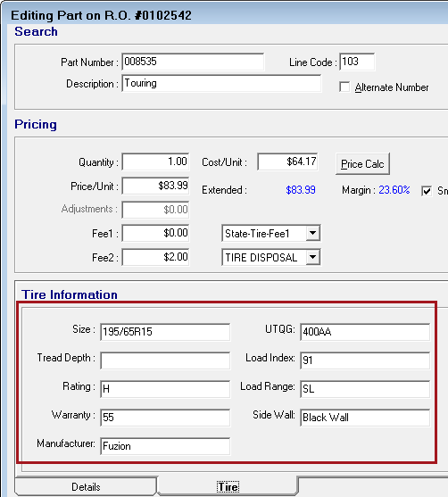
Task: Click the Manufacturer field showing Fuzion
Action: (165, 446)
